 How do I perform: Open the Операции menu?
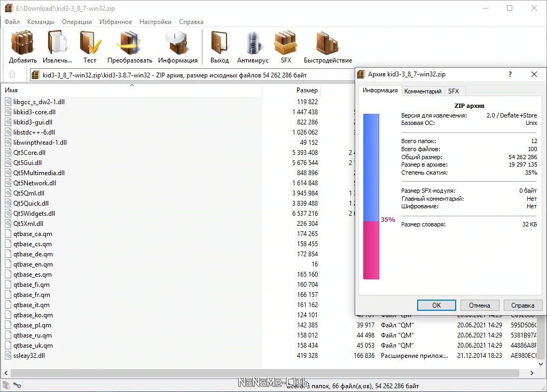[77, 21]
